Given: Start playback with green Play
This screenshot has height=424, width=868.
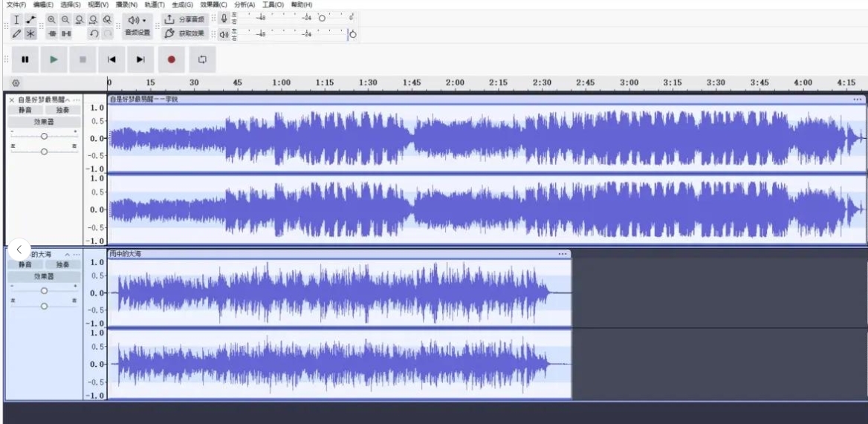Looking at the screenshot, I should pyautogui.click(x=54, y=59).
